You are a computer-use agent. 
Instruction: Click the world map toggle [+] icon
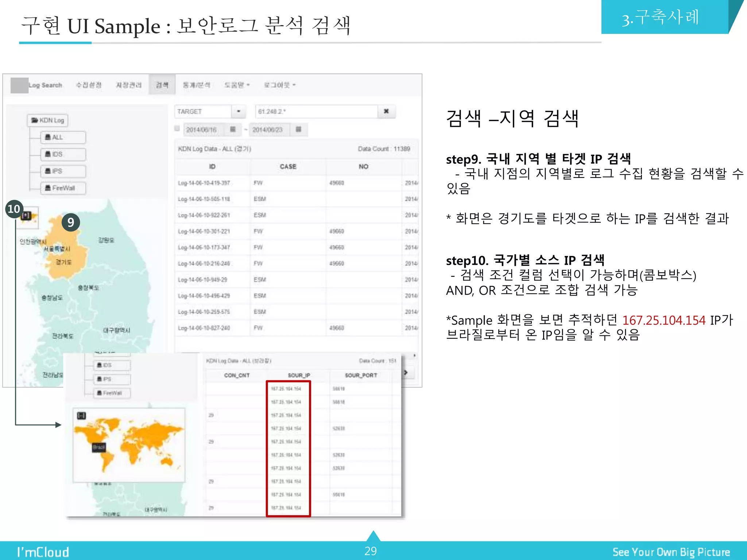click(x=26, y=216)
